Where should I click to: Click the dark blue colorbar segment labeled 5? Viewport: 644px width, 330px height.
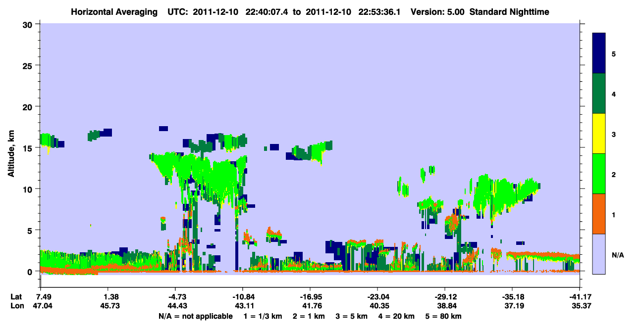599,53
